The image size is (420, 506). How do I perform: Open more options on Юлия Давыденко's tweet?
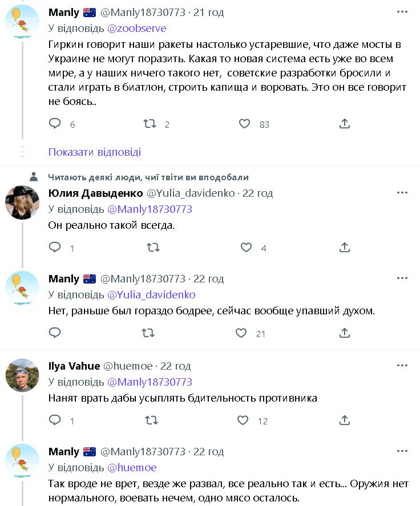tap(402, 193)
